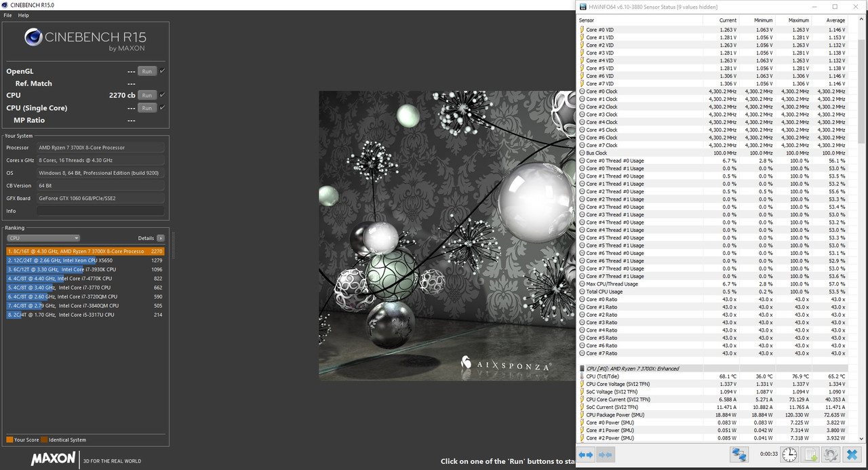Click the blue X close-sensors icon

coord(852,454)
